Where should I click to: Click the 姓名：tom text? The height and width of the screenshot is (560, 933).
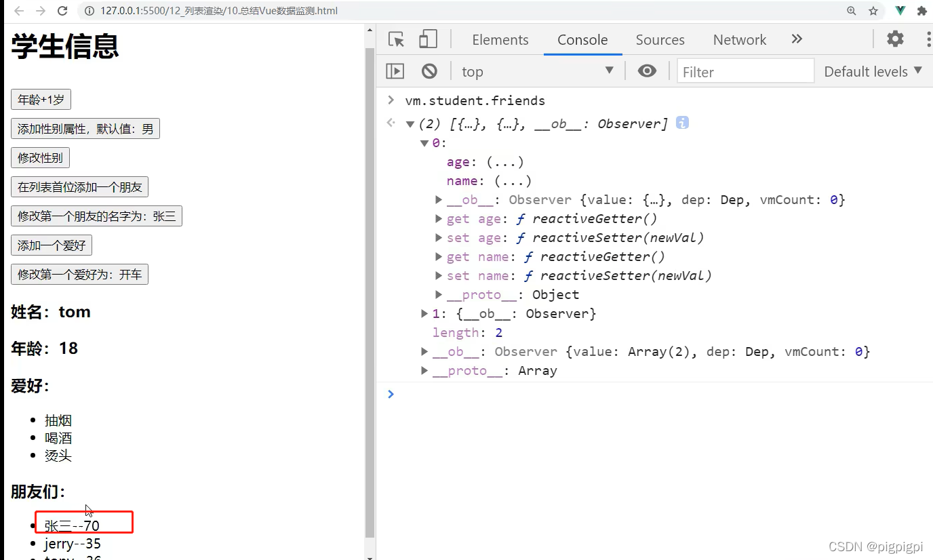[x=51, y=312]
